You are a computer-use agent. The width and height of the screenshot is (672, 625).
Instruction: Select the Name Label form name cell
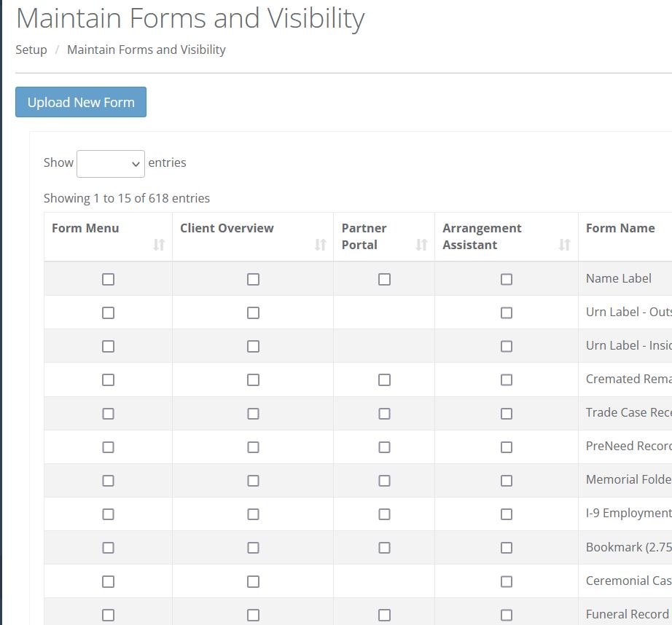(619, 278)
